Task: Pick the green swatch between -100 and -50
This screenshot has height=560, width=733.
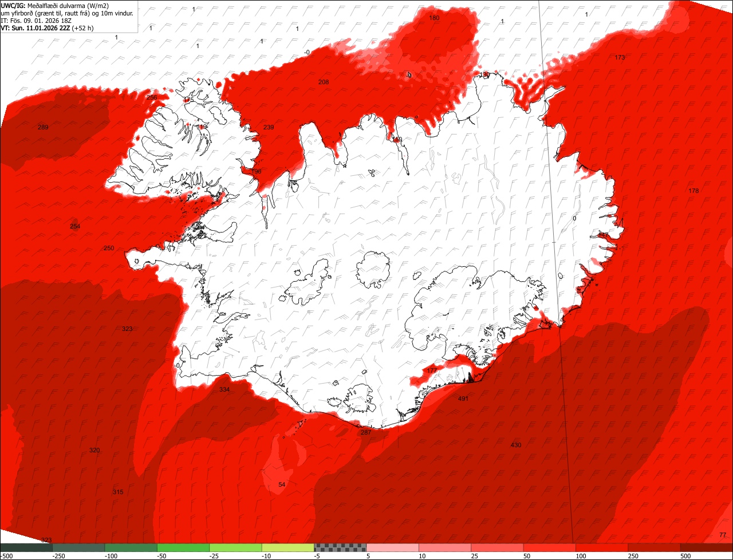Action: tap(131, 547)
